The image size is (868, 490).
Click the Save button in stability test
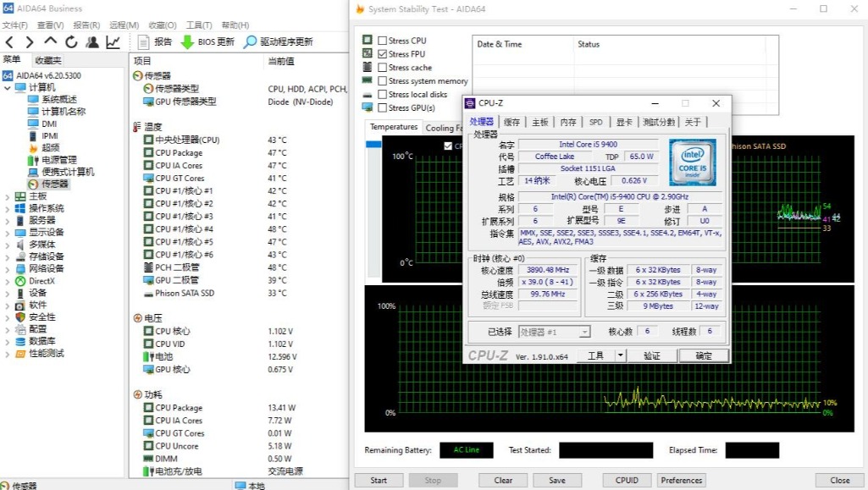pos(557,480)
